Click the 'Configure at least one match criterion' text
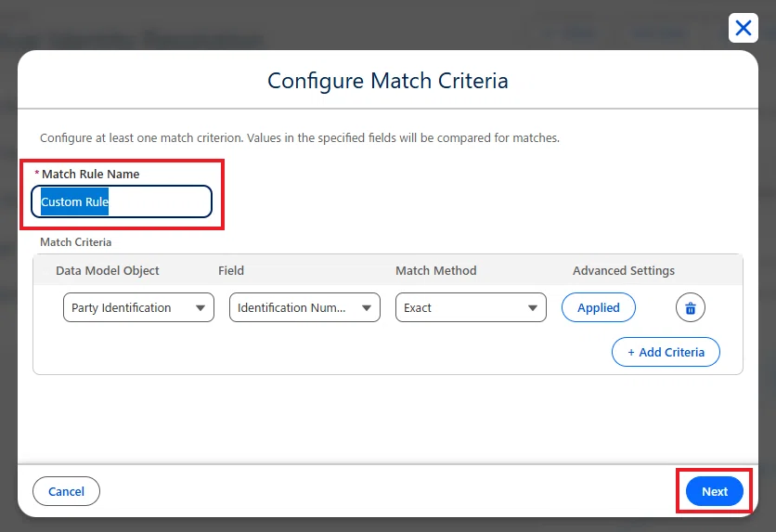Image resolution: width=776 pixels, height=532 pixels. pos(300,138)
